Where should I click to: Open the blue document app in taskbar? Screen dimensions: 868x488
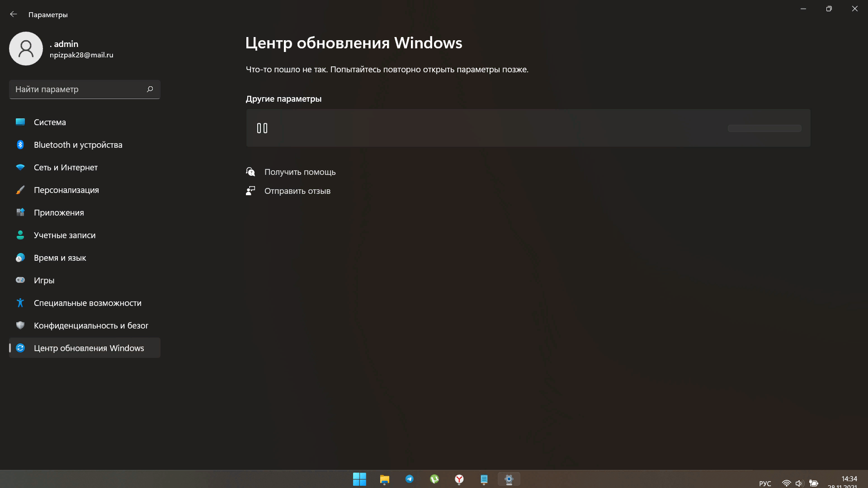pyautogui.click(x=484, y=479)
